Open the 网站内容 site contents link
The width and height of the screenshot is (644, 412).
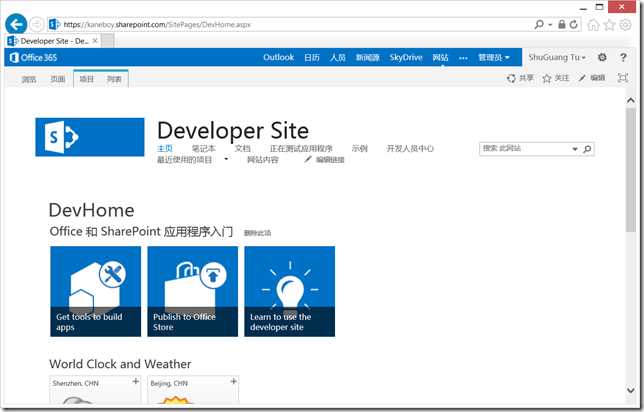click(x=262, y=159)
